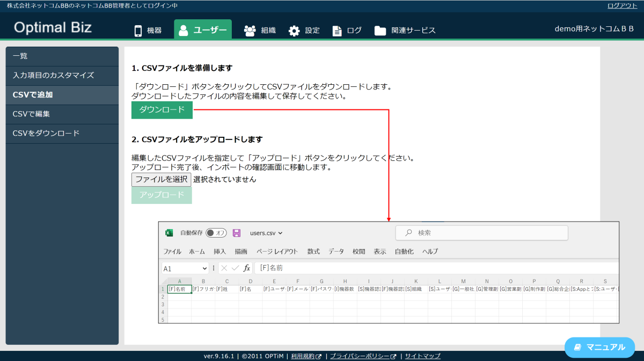Select cell D1 containing [F]名
The height and width of the screenshot is (361, 644).
click(x=251, y=289)
